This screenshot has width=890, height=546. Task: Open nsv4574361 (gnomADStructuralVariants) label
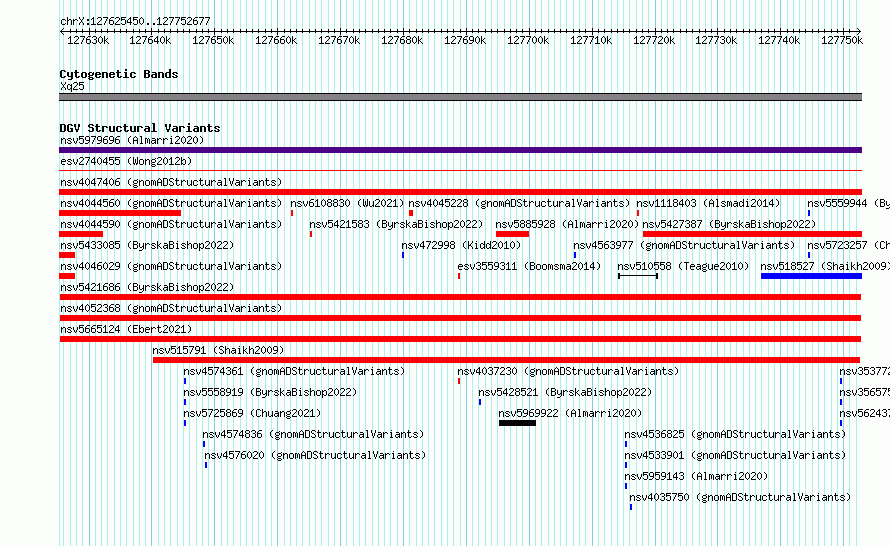tap(294, 371)
